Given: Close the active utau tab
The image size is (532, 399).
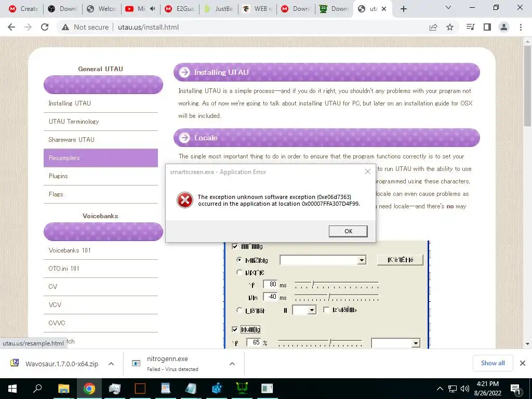Looking at the screenshot, I should click(384, 9).
